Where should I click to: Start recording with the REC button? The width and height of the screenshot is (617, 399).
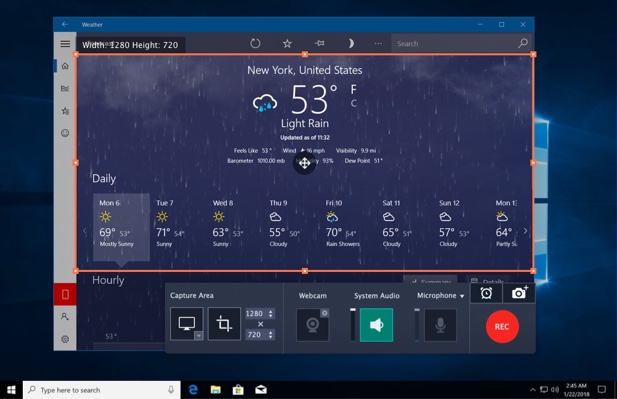(502, 326)
